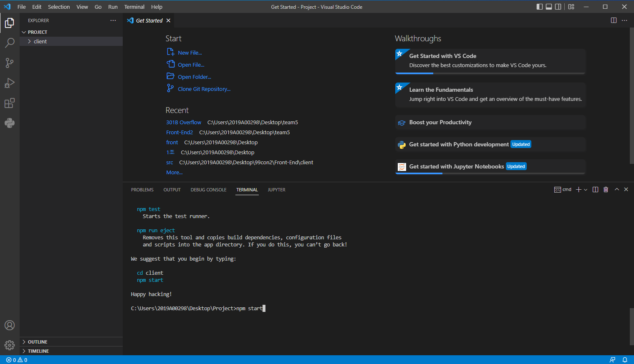This screenshot has height=364, width=634.
Task: Open the Go menu
Action: [x=98, y=7]
